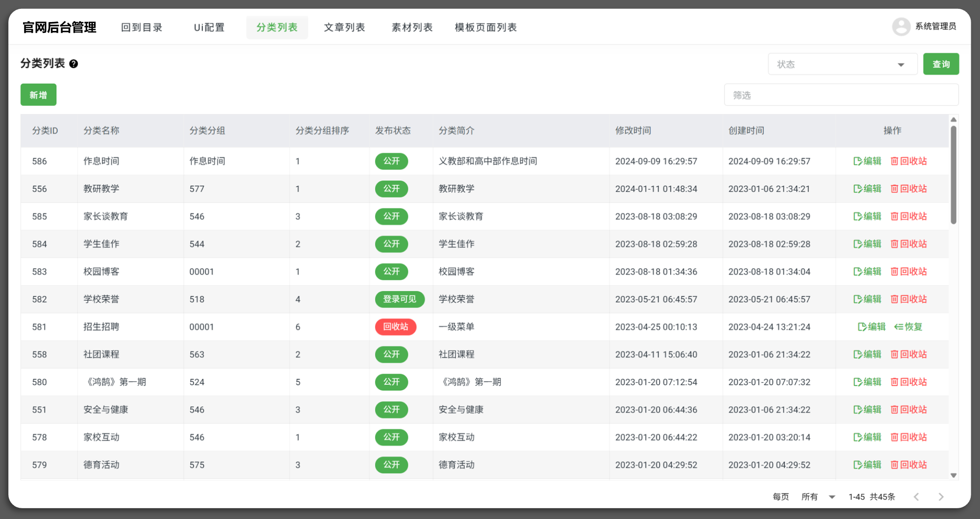Click the 查询 button

(x=941, y=64)
